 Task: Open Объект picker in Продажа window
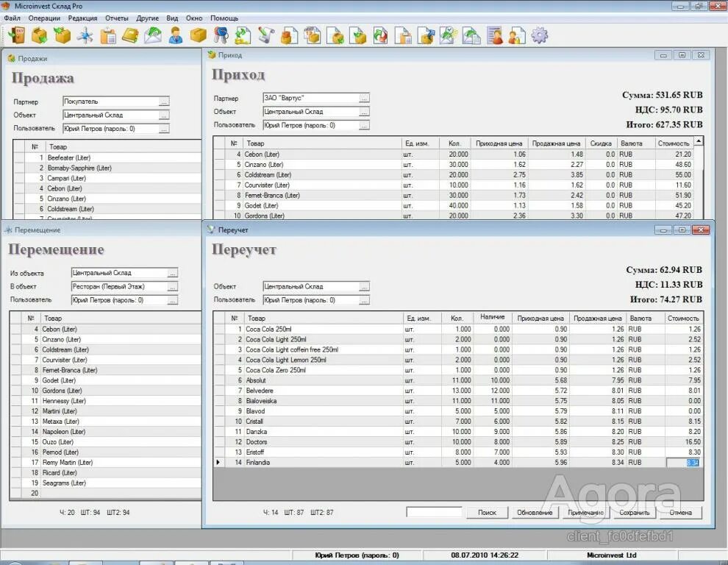pyautogui.click(x=164, y=115)
